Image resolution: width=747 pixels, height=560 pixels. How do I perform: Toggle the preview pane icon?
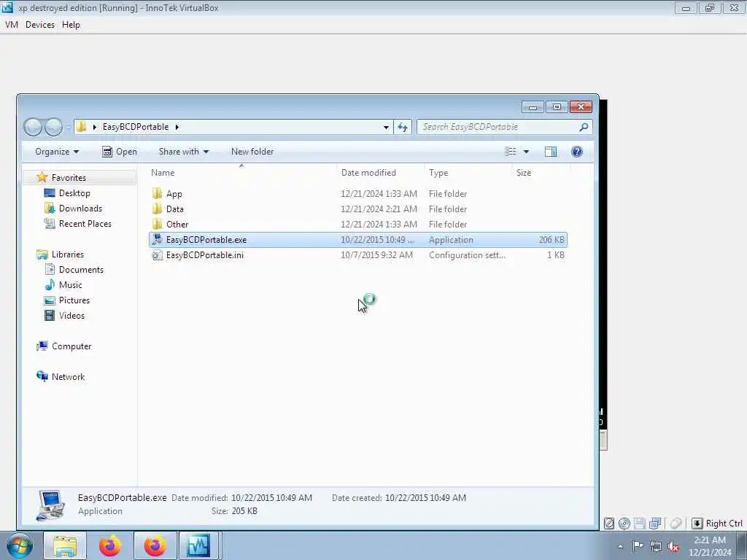tap(551, 152)
